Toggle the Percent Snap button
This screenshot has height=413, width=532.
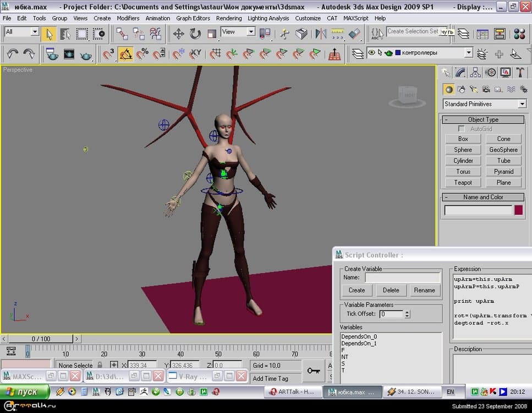142,53
